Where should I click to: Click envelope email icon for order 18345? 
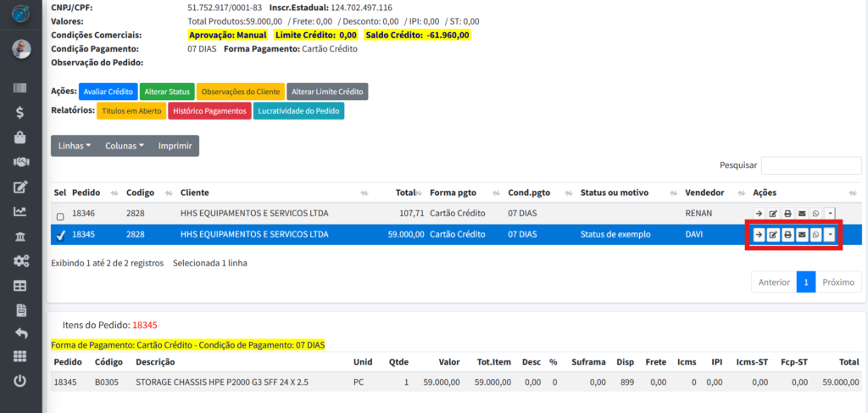pyautogui.click(x=801, y=235)
